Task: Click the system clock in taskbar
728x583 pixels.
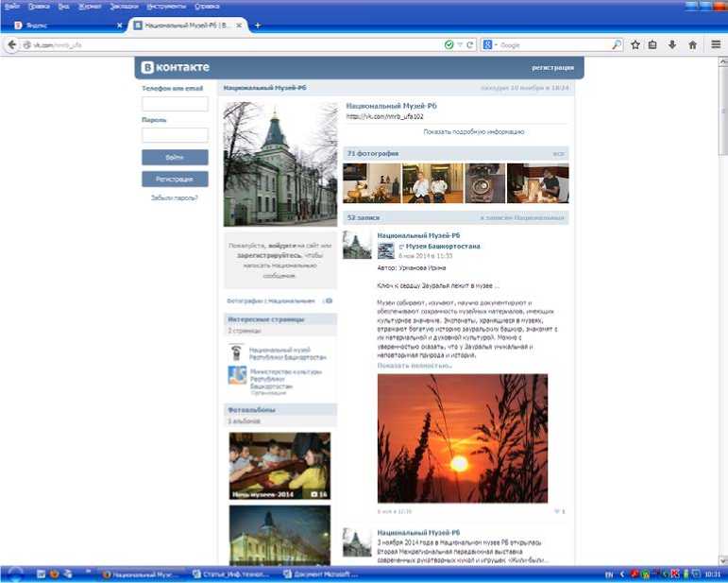Action: [x=712, y=574]
